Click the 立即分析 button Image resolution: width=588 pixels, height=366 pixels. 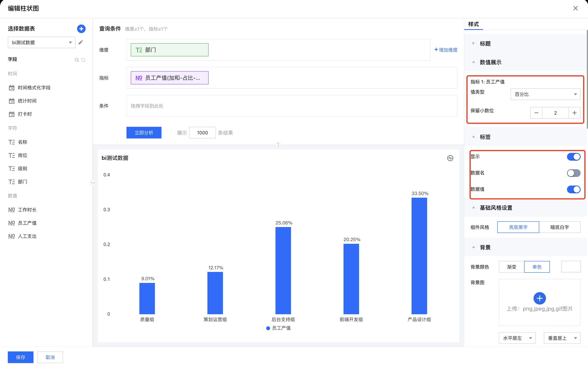point(144,133)
